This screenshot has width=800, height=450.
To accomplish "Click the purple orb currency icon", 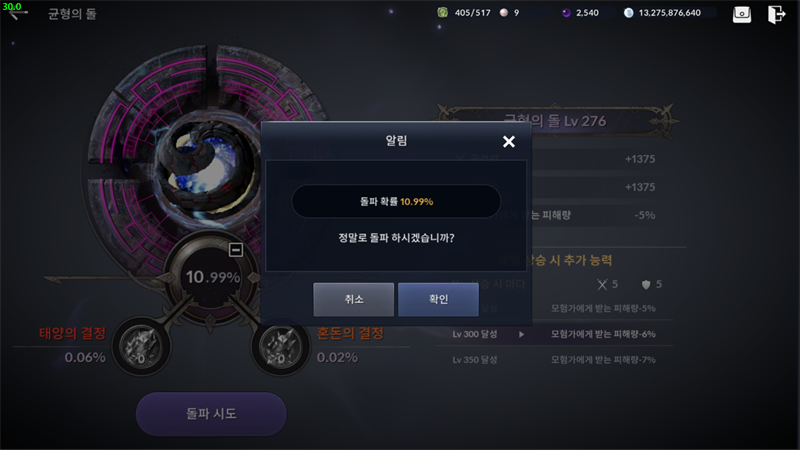I will tap(566, 13).
